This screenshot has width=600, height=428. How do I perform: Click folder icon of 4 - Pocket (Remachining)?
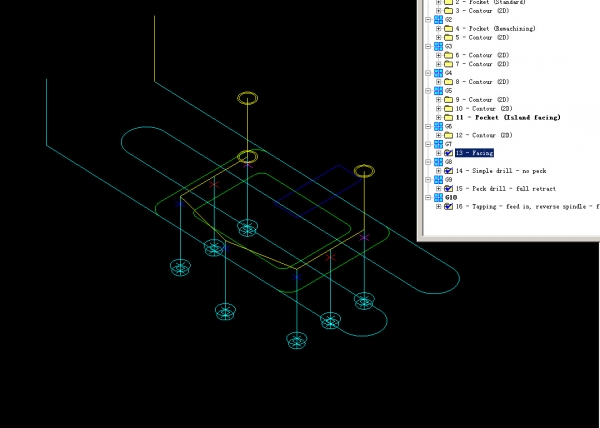[x=448, y=28]
